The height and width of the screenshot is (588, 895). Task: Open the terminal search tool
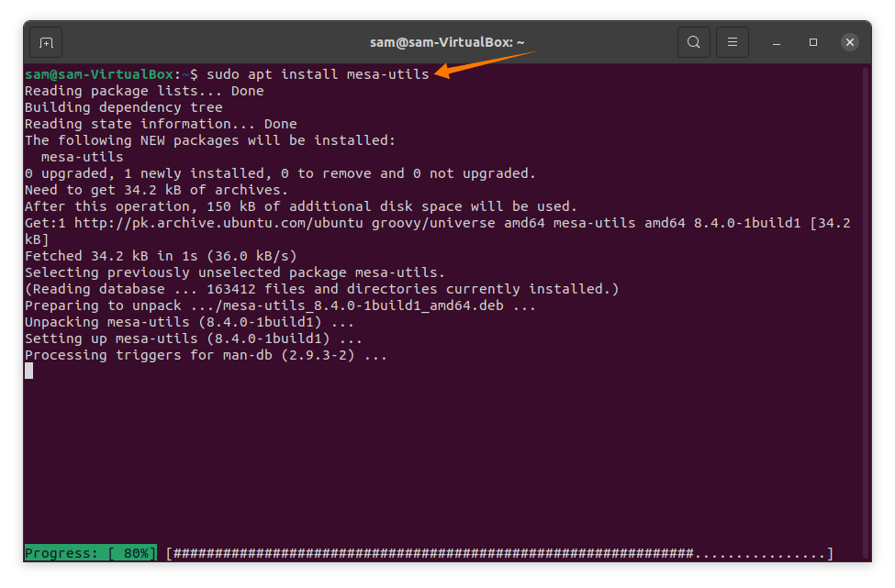(x=694, y=42)
